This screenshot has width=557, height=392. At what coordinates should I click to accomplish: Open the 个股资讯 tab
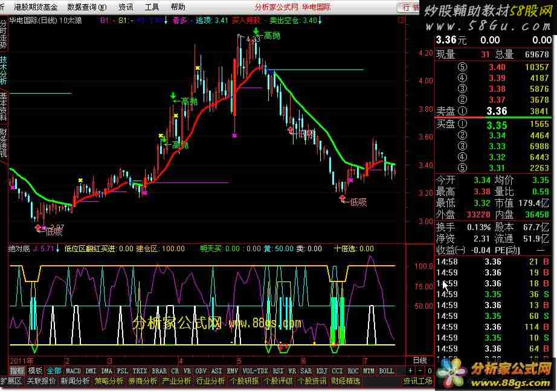click(312, 382)
